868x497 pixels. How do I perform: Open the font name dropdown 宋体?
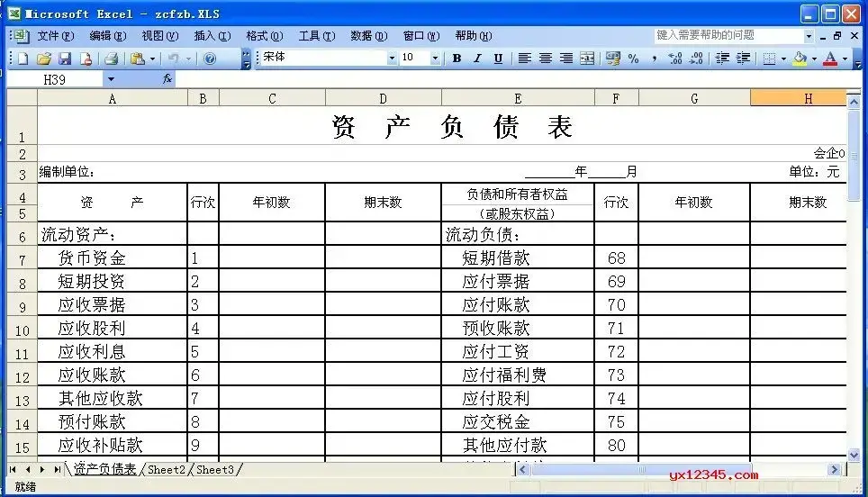[x=392, y=59]
